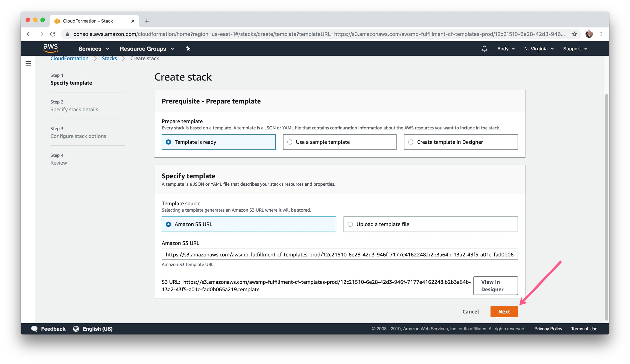This screenshot has height=364, width=630.
Task: Go to Step 1 Specify template
Action: click(71, 83)
